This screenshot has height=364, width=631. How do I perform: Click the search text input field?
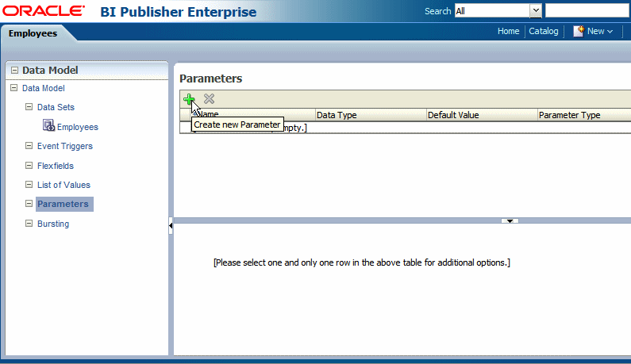click(587, 11)
